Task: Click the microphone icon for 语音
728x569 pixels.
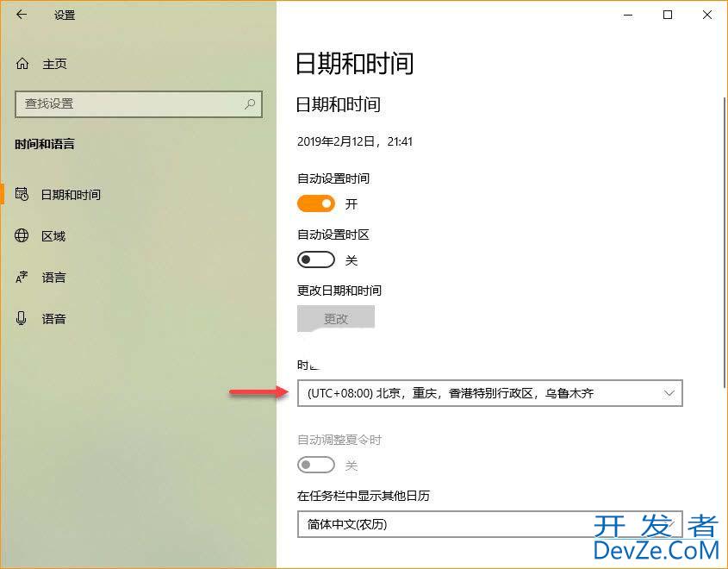Action: (22, 318)
